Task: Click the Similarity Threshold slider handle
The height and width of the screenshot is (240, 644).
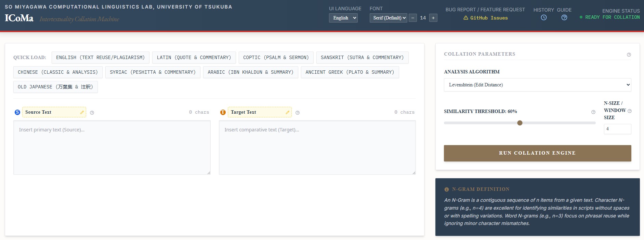Action: coord(520,123)
